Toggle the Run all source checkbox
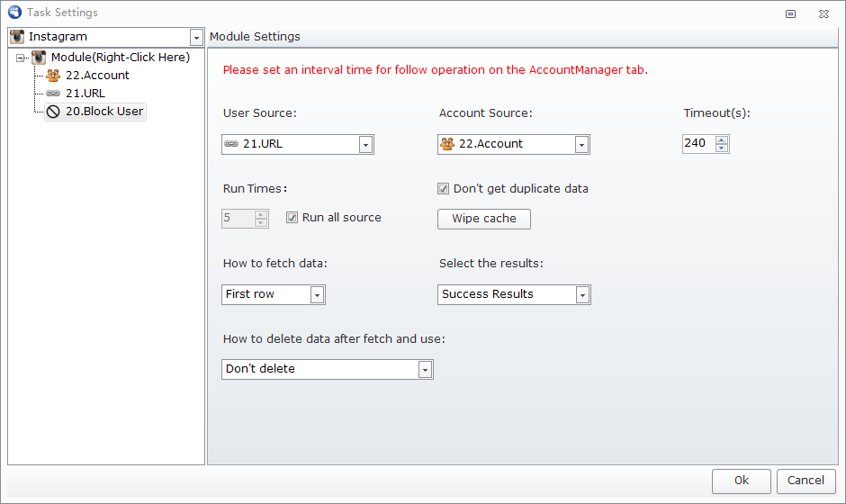This screenshot has width=846, height=504. click(x=292, y=218)
